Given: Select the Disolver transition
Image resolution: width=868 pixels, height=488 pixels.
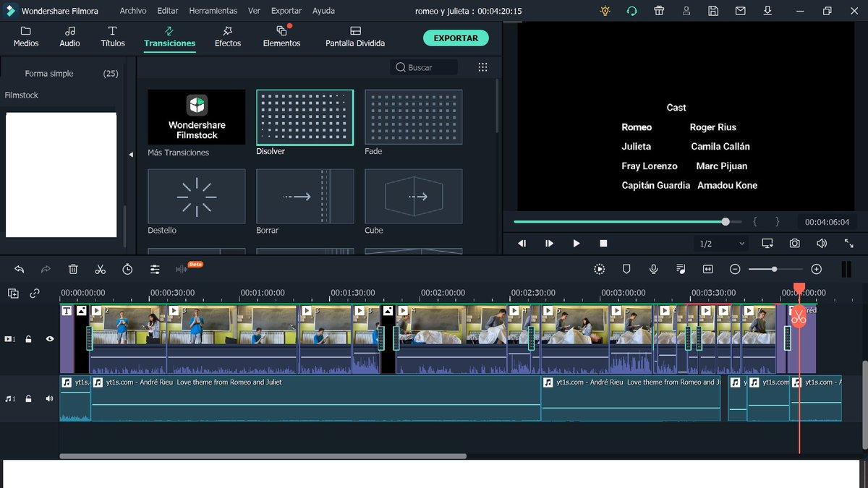Looking at the screenshot, I should 305,117.
